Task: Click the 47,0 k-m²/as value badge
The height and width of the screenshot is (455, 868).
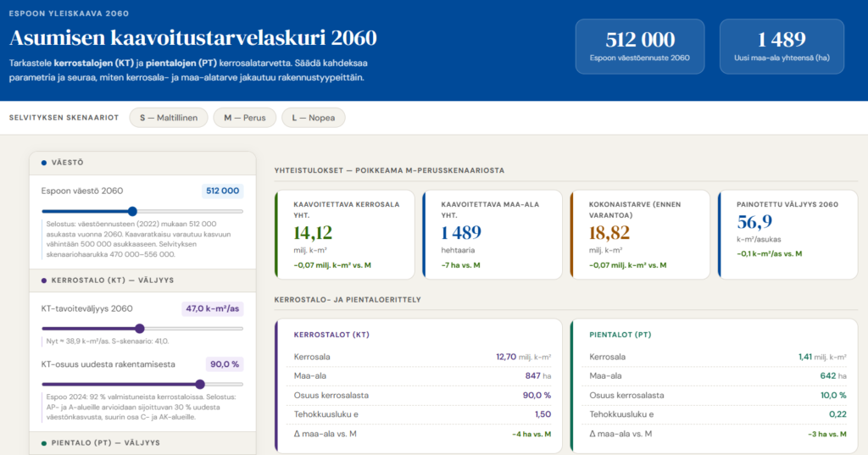Action: 213,309
